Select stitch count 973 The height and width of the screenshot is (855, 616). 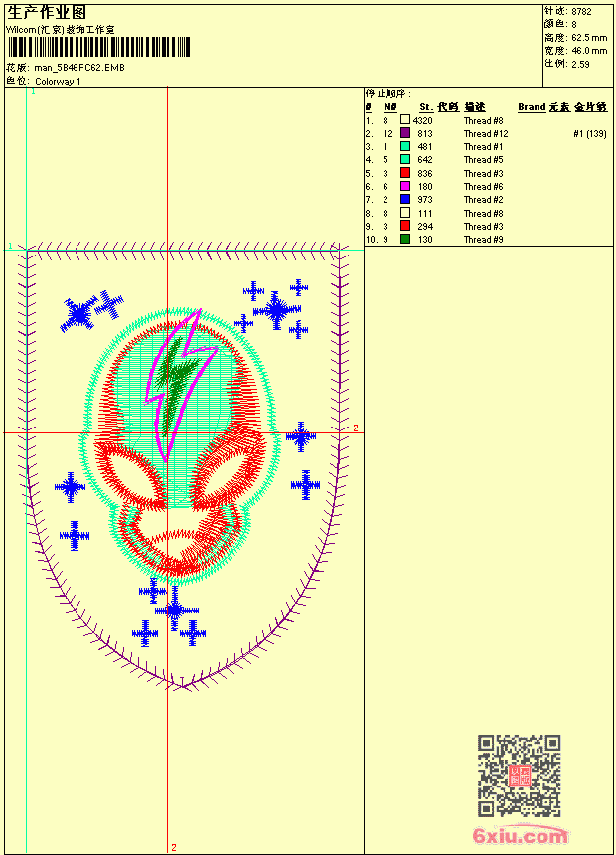(425, 200)
